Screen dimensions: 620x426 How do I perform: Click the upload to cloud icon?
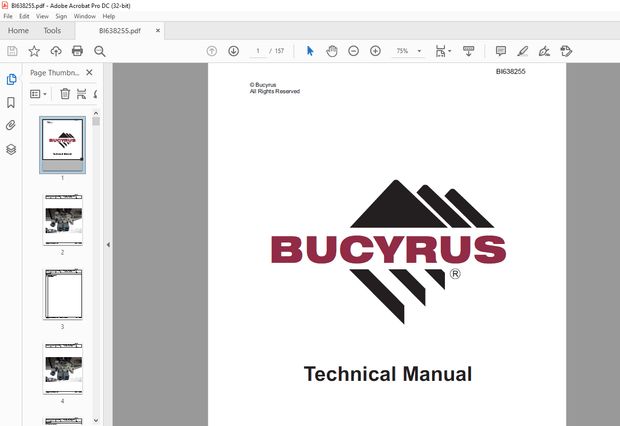coord(56,51)
